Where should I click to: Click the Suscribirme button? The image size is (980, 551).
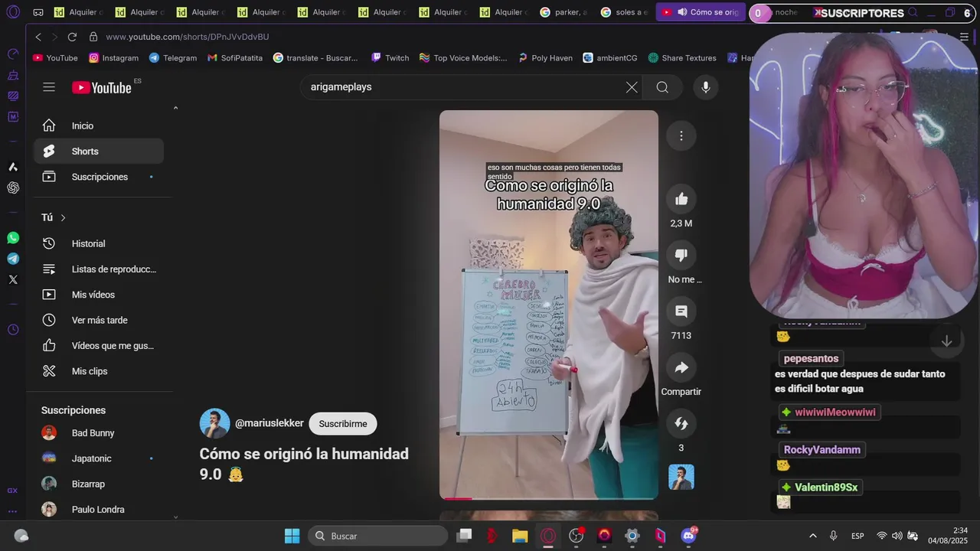[343, 424]
